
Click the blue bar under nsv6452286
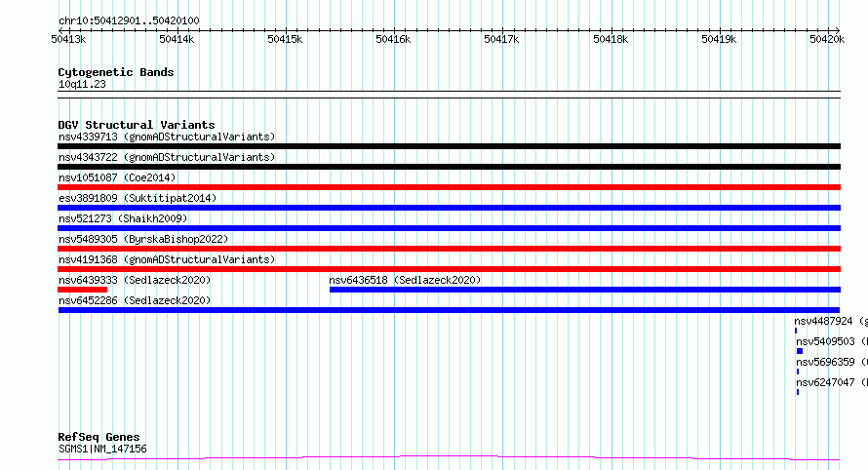point(449,310)
